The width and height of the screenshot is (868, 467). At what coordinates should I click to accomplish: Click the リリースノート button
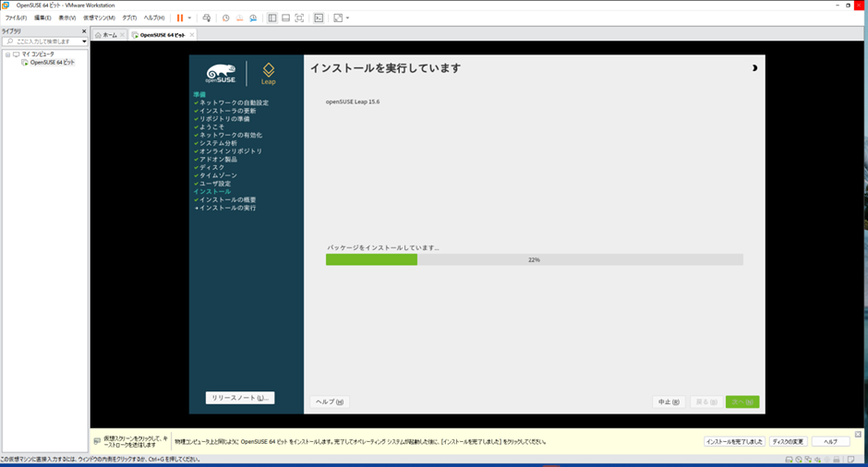pos(240,398)
